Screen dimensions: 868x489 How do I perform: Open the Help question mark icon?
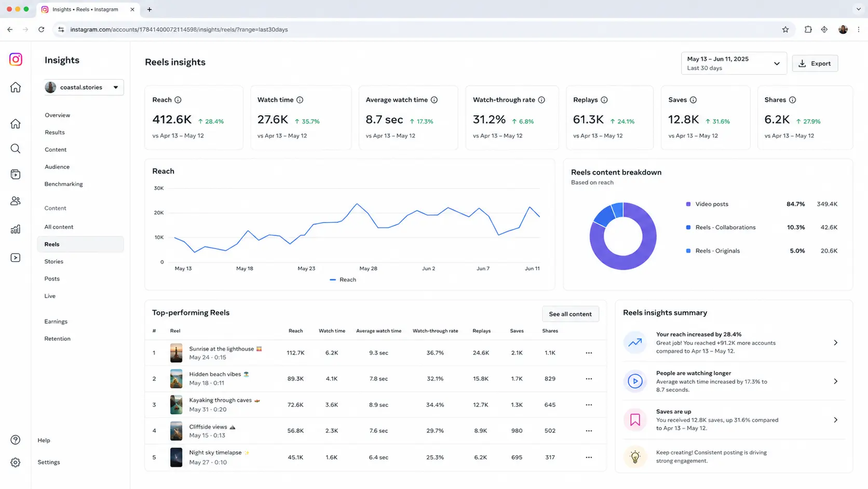[x=16, y=440]
